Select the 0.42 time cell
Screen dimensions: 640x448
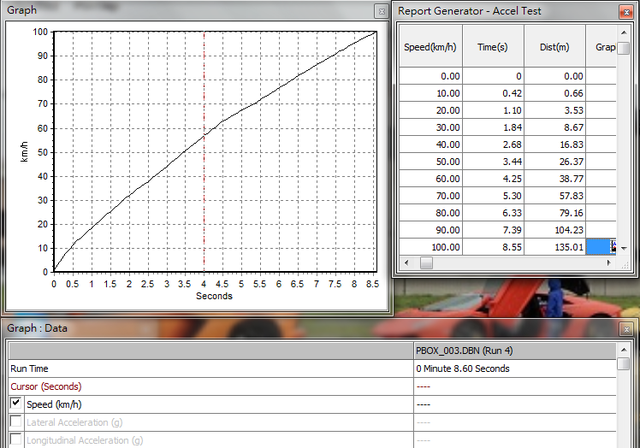pyautogui.click(x=493, y=93)
